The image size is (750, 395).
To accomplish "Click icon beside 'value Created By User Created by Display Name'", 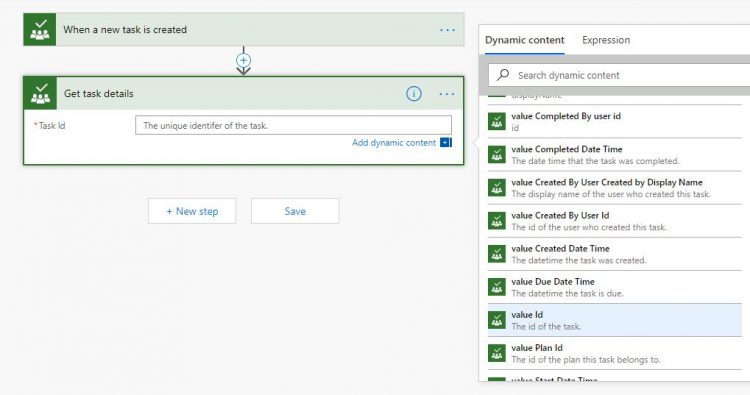I will point(497,187).
